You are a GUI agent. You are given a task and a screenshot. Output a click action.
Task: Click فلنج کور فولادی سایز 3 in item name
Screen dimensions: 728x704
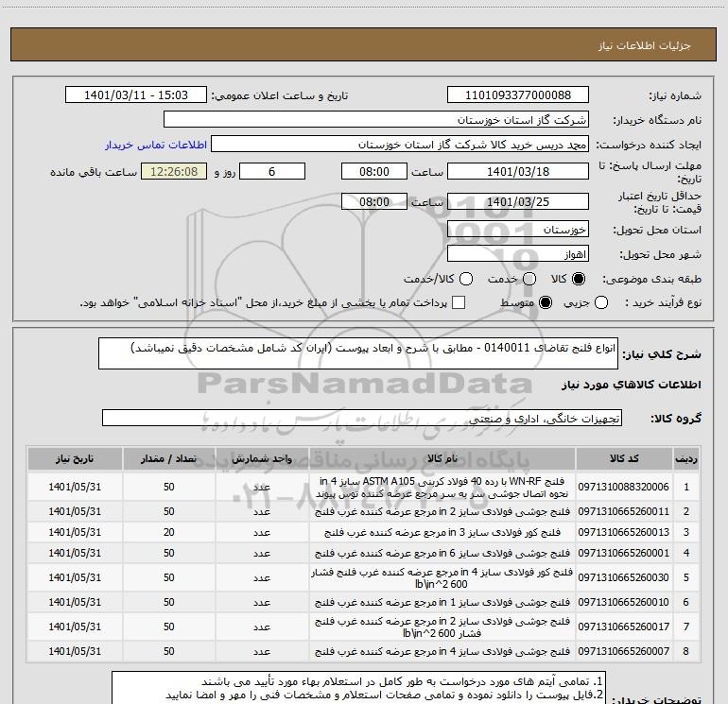tap(442, 532)
